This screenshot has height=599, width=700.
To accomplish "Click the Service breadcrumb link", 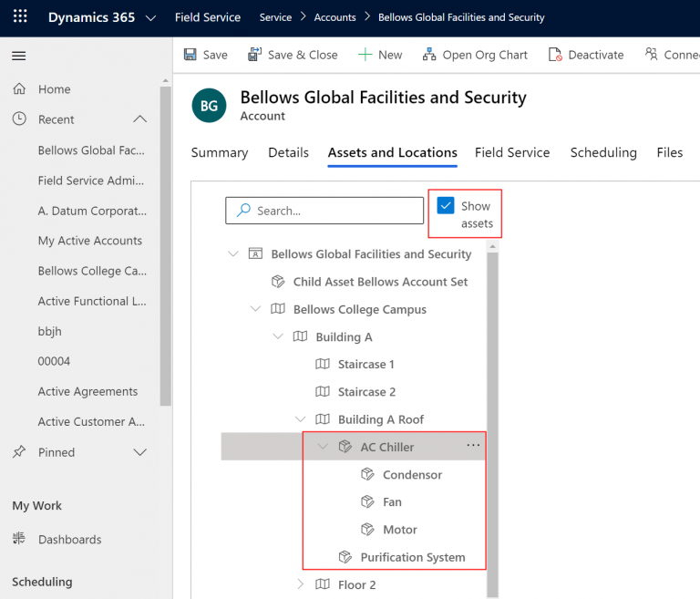I will pos(275,17).
